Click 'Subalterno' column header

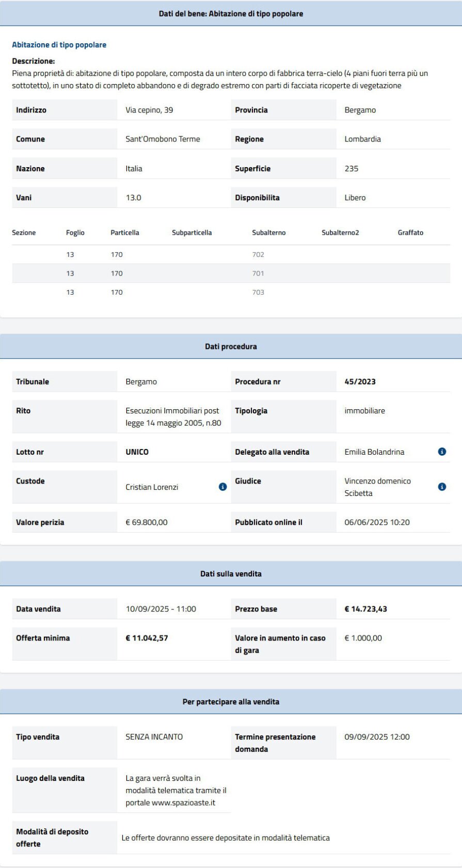268,233
